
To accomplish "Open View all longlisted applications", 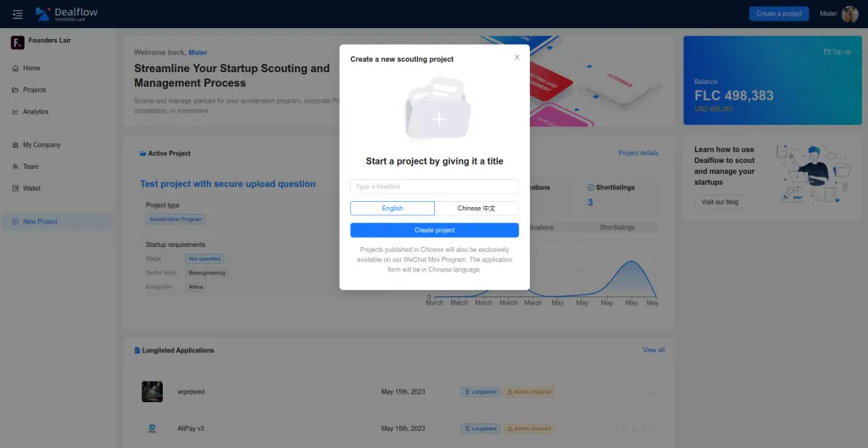I will [654, 350].
